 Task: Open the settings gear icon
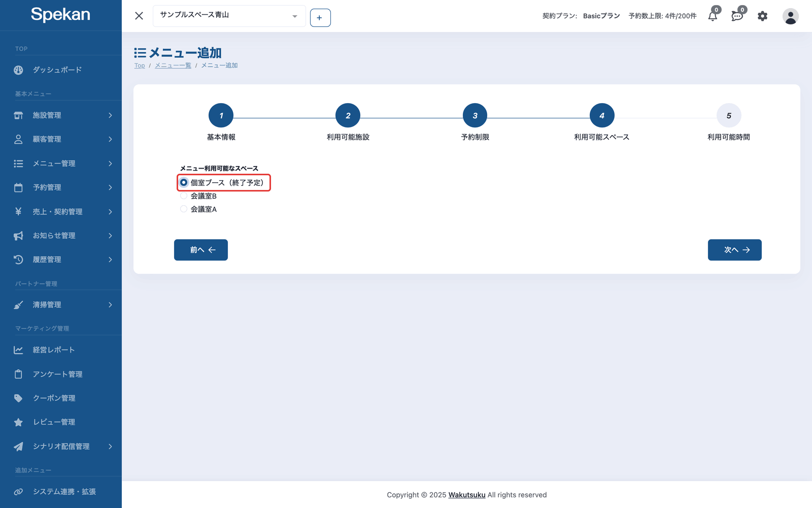762,16
